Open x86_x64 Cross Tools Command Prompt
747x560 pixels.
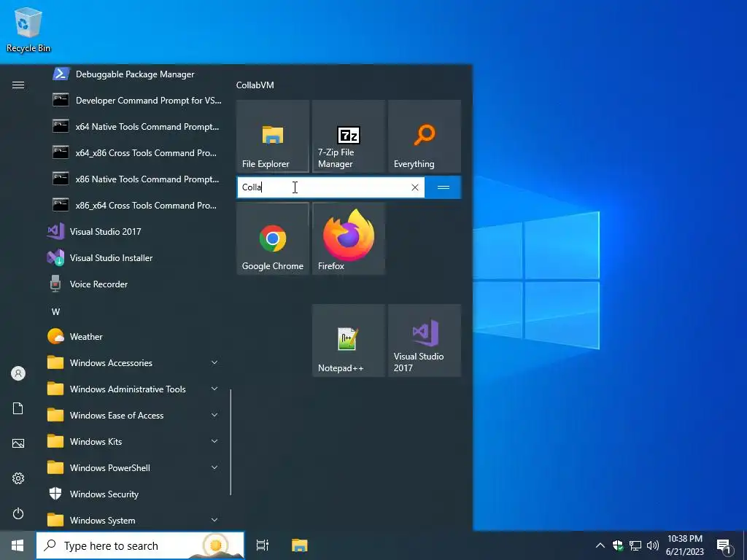click(136, 205)
